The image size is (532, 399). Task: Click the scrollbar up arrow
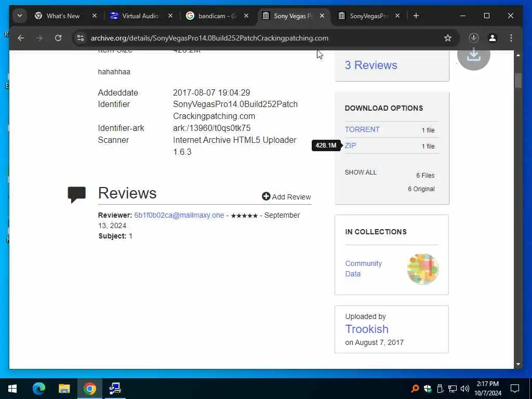518,55
